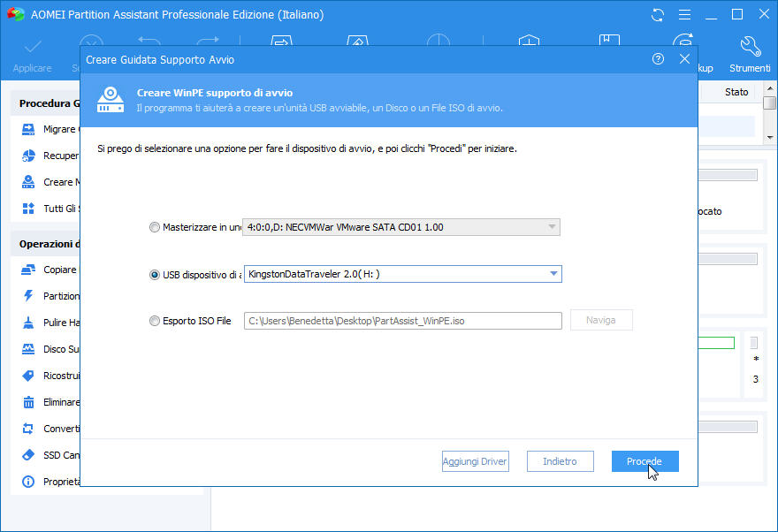Click the Convertire arrows icon
778x532 pixels.
click(x=28, y=429)
